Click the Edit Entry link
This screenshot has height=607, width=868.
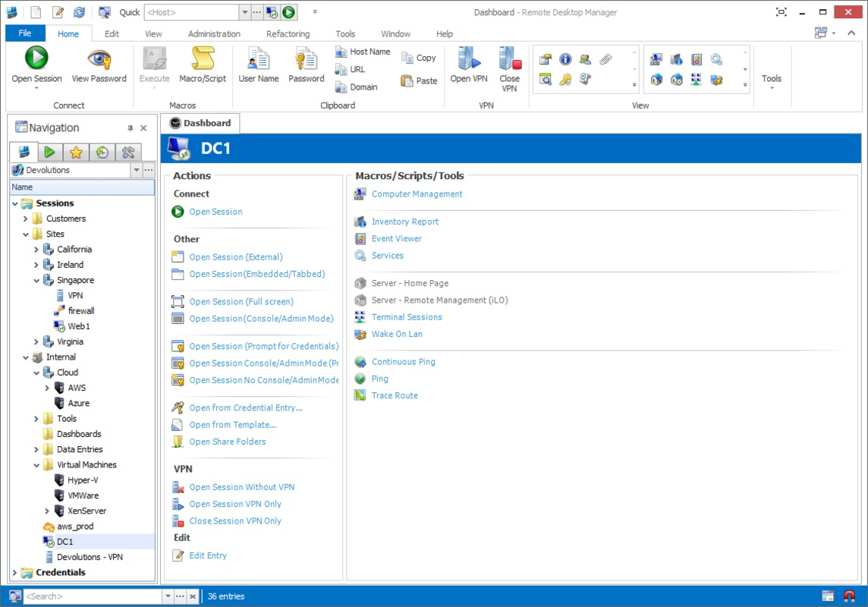pos(206,555)
